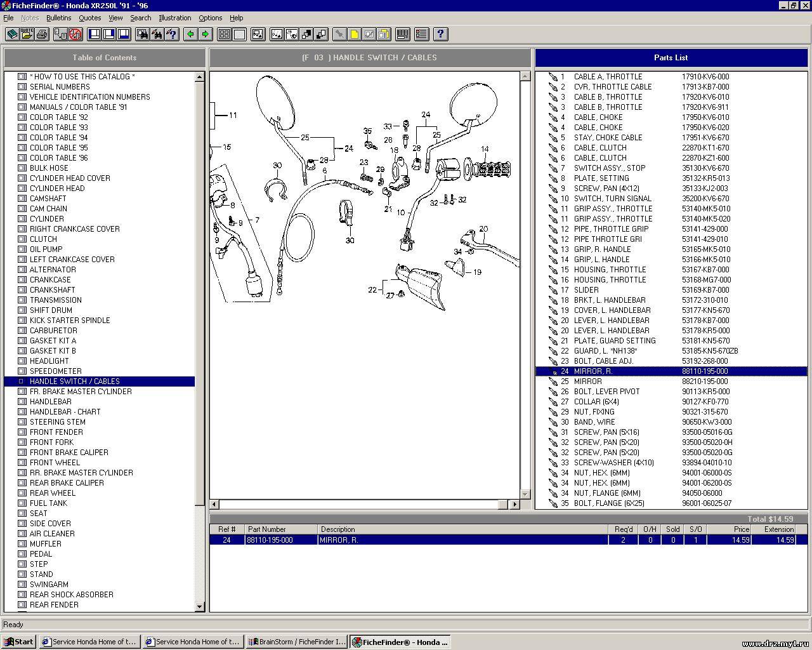Image resolution: width=812 pixels, height=650 pixels.
Task: Click the Table of Contents scroll up arrow
Action: pyautogui.click(x=200, y=77)
